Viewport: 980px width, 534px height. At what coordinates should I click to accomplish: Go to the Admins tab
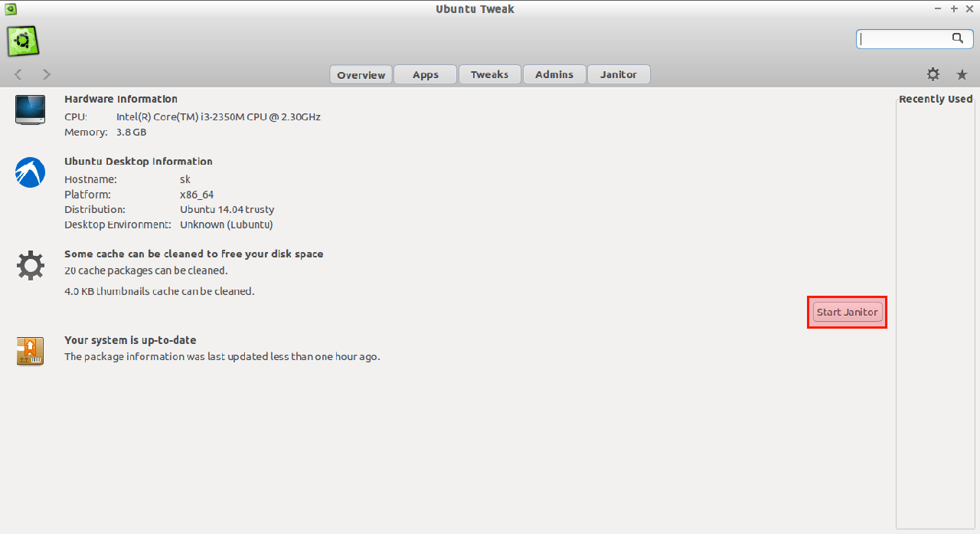554,74
